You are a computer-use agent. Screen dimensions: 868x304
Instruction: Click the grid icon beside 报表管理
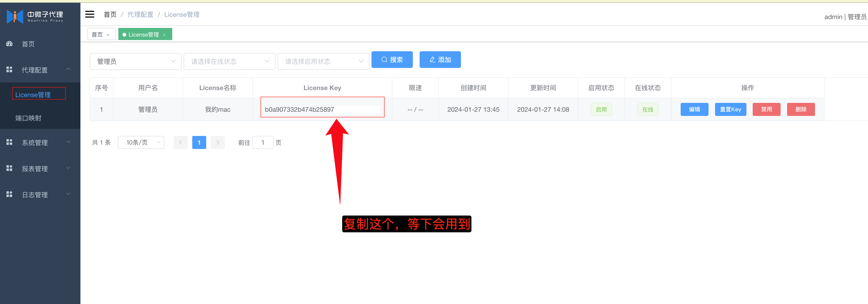coord(10,168)
